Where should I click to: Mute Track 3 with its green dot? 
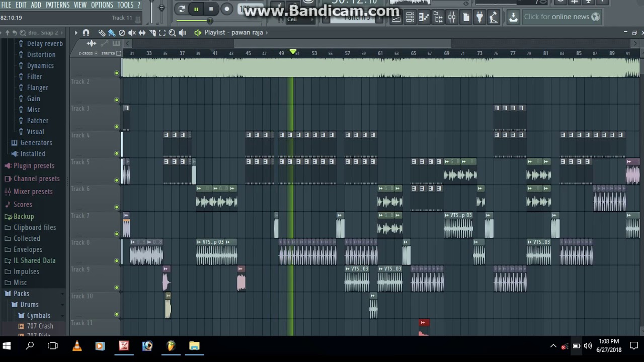[117, 127]
